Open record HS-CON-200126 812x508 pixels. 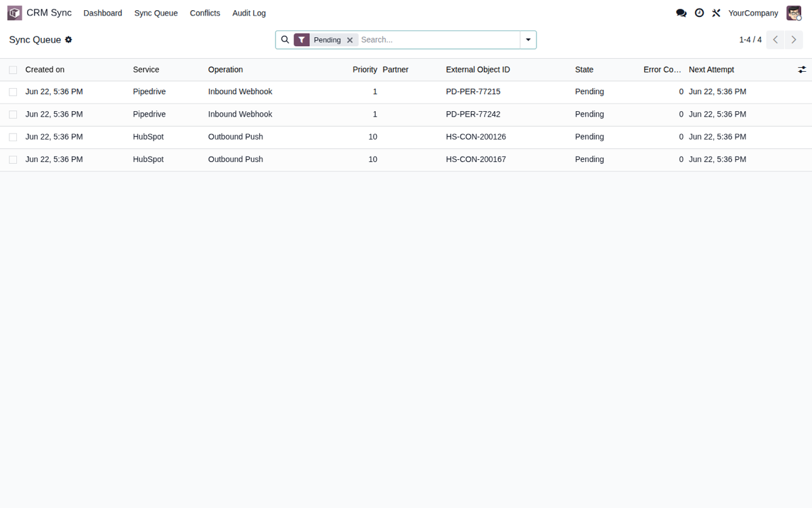point(476,137)
